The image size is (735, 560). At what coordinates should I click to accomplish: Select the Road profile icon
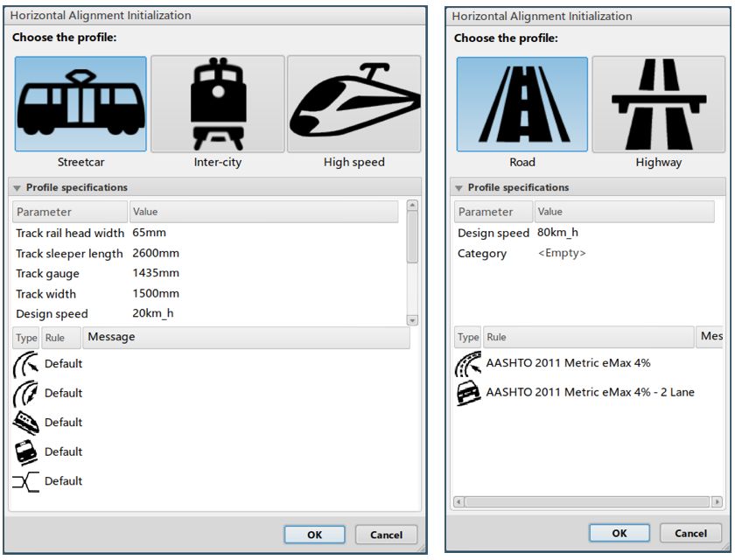click(x=522, y=104)
